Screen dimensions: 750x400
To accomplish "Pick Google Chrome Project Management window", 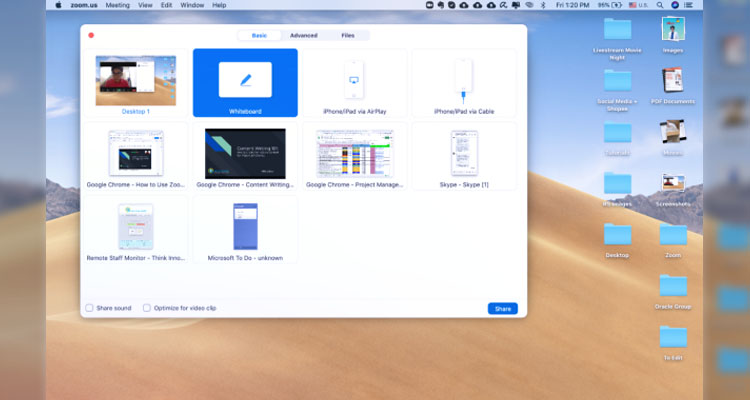I will tap(354, 156).
